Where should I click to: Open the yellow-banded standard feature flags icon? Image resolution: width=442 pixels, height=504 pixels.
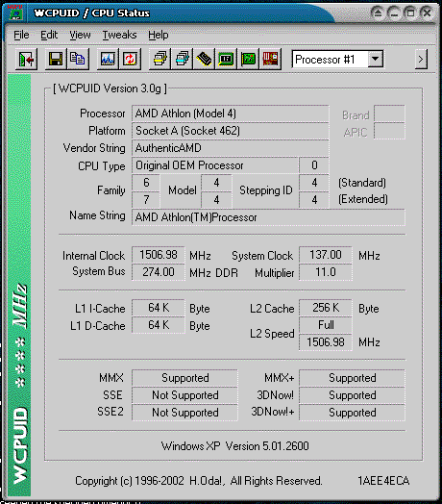click(x=160, y=59)
